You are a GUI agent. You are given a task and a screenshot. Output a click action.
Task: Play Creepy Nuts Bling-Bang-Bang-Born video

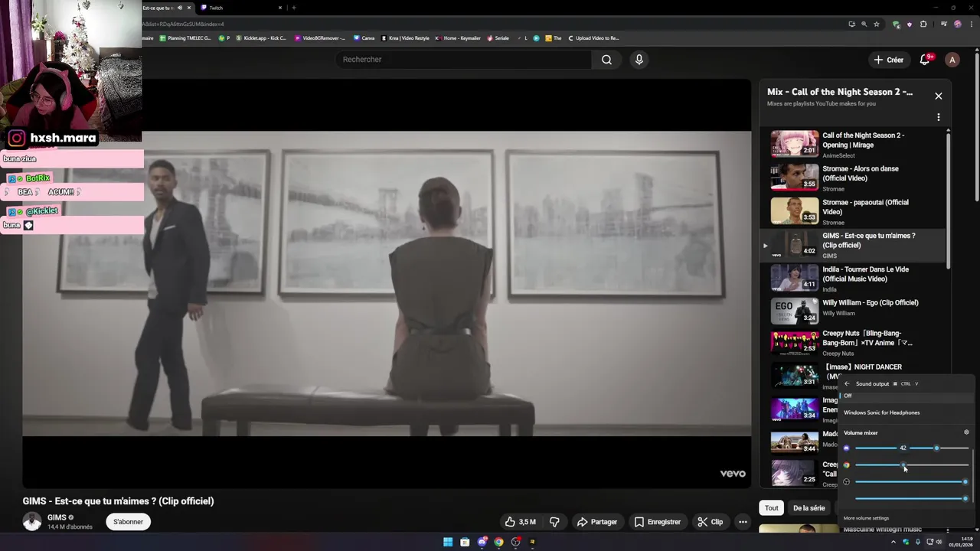pos(854,343)
